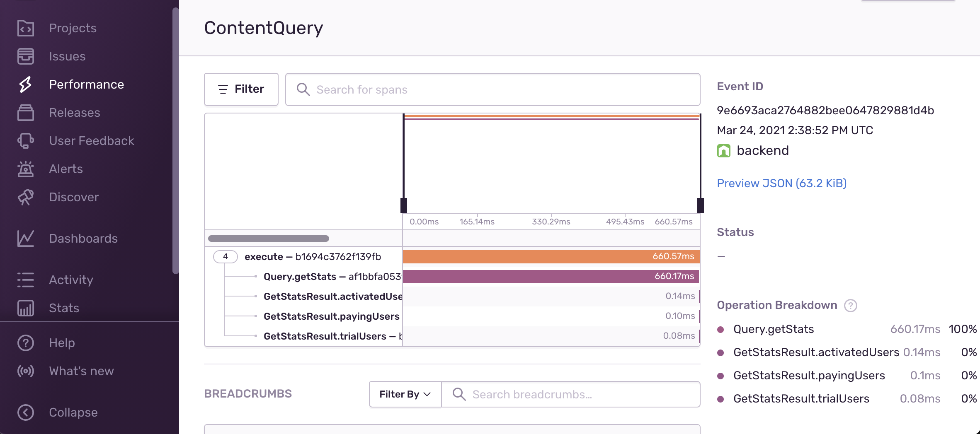Click the Mar 24, 2021 2:38:52 PM UTC timestamp
This screenshot has height=434, width=980.
click(795, 130)
